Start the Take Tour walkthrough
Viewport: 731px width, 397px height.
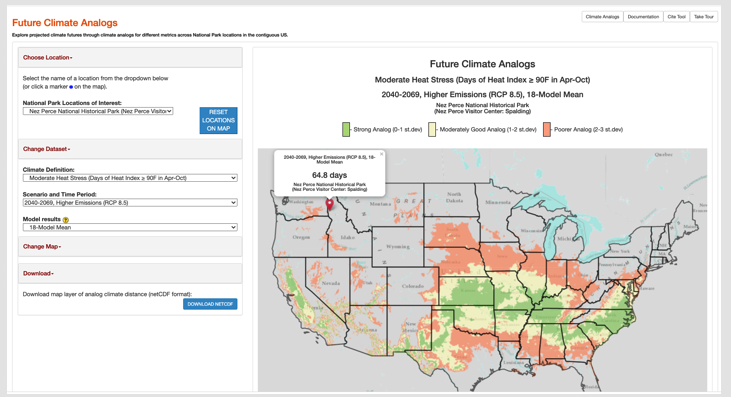(703, 17)
